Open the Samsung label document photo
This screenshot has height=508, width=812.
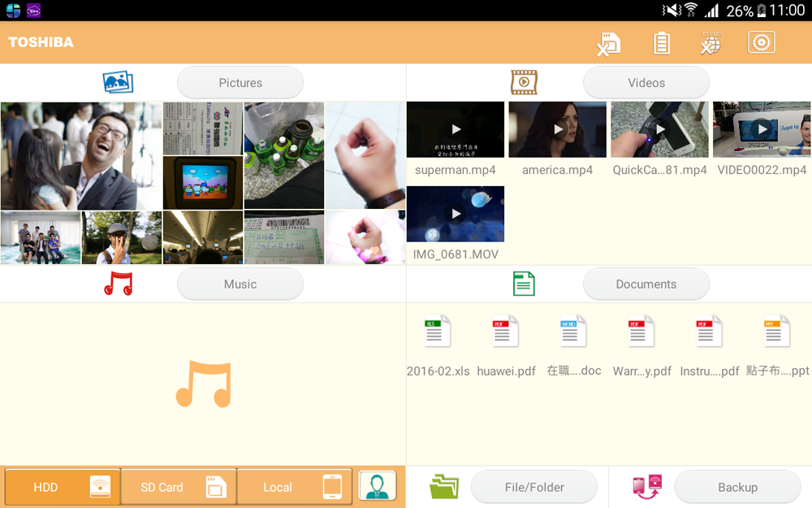203,128
